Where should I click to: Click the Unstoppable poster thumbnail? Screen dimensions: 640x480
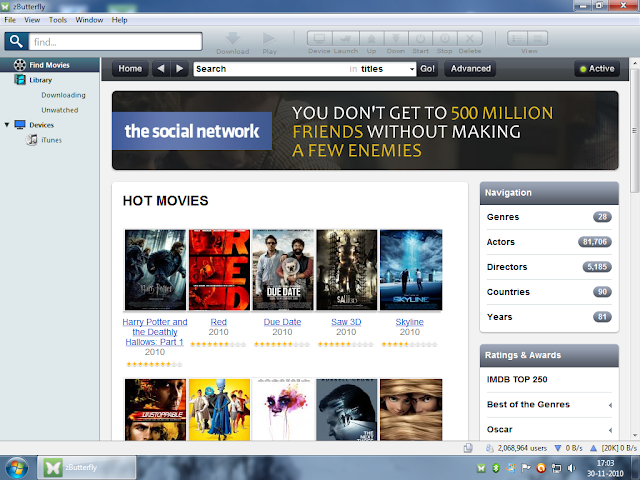[155, 410]
